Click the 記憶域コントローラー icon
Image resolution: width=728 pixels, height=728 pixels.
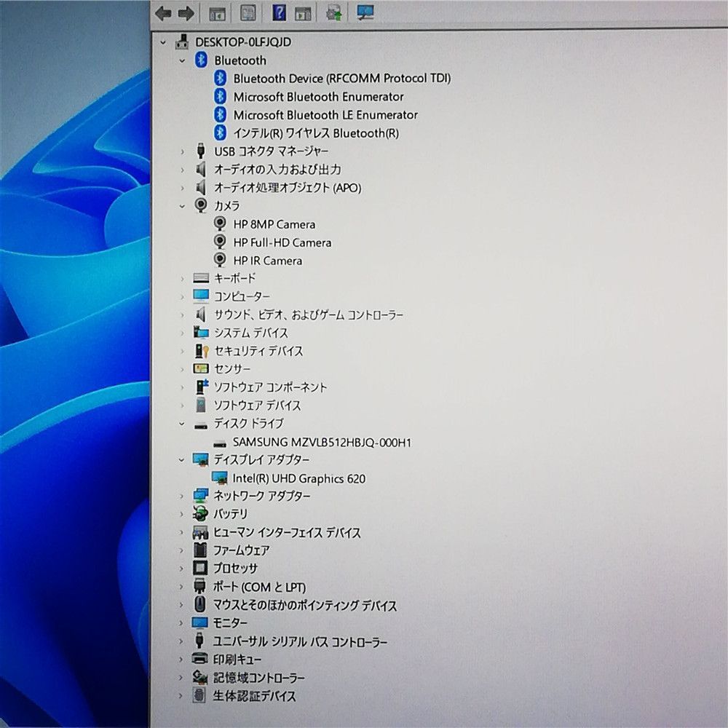pos(199,677)
